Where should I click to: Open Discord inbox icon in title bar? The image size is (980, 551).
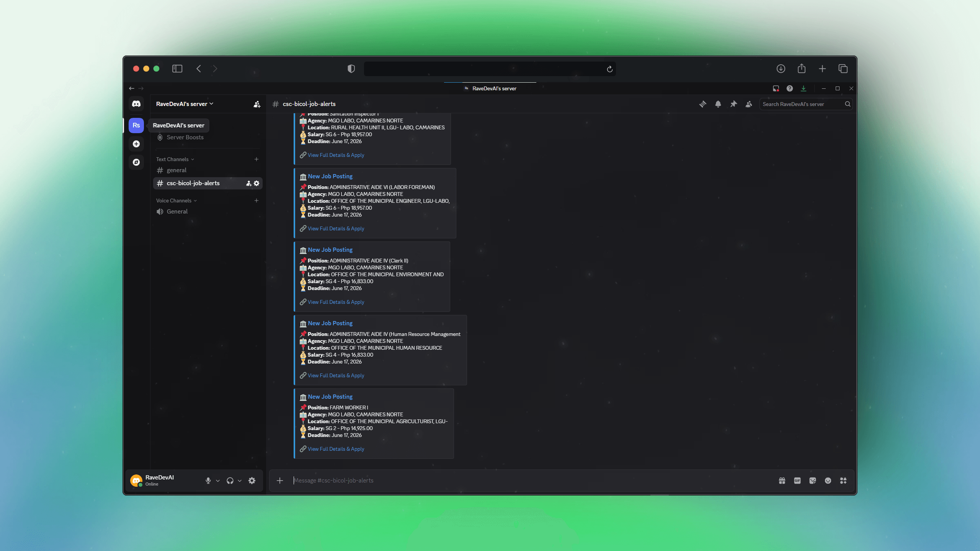pyautogui.click(x=776, y=88)
